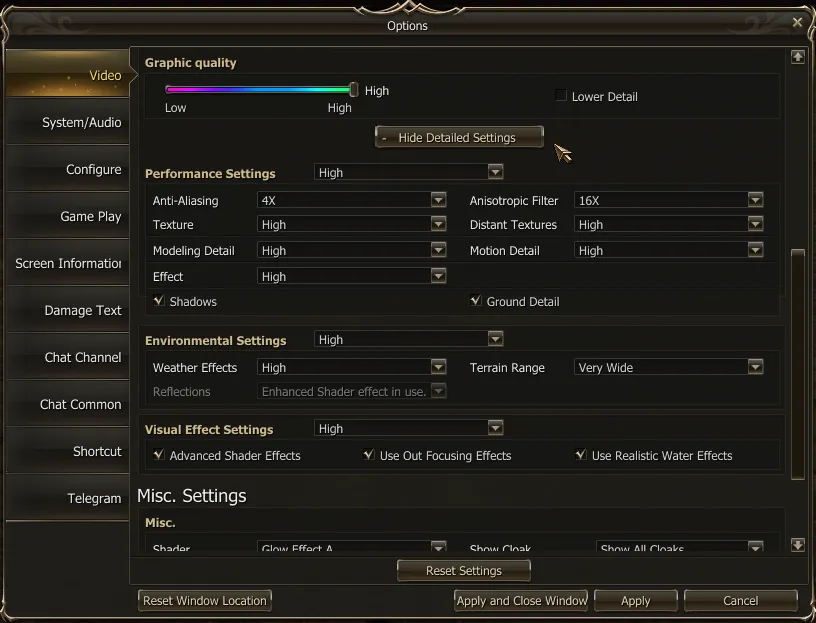Switch to the Telegram tab
816x623 pixels.
click(68, 498)
